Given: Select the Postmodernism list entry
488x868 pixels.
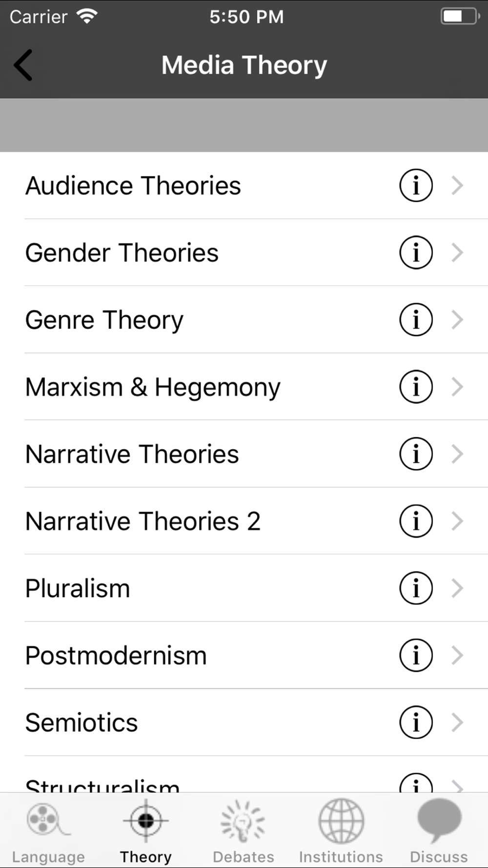Looking at the screenshot, I should tap(244, 655).
